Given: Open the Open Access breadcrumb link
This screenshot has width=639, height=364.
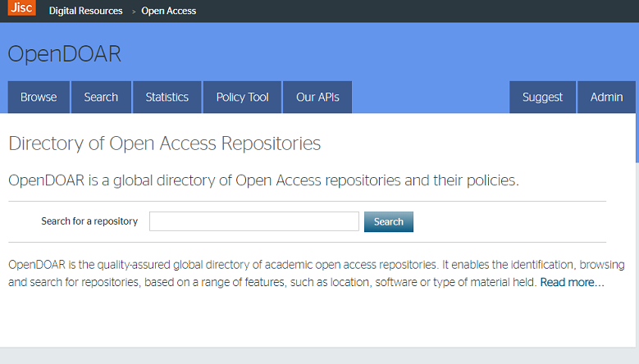Looking at the screenshot, I should 169,11.
